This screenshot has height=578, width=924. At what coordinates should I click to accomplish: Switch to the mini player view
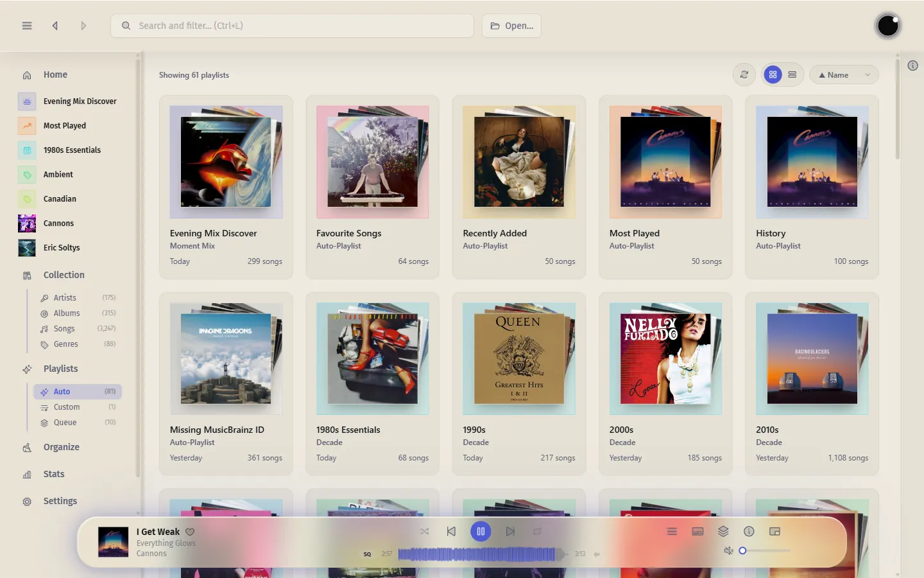[774, 532]
